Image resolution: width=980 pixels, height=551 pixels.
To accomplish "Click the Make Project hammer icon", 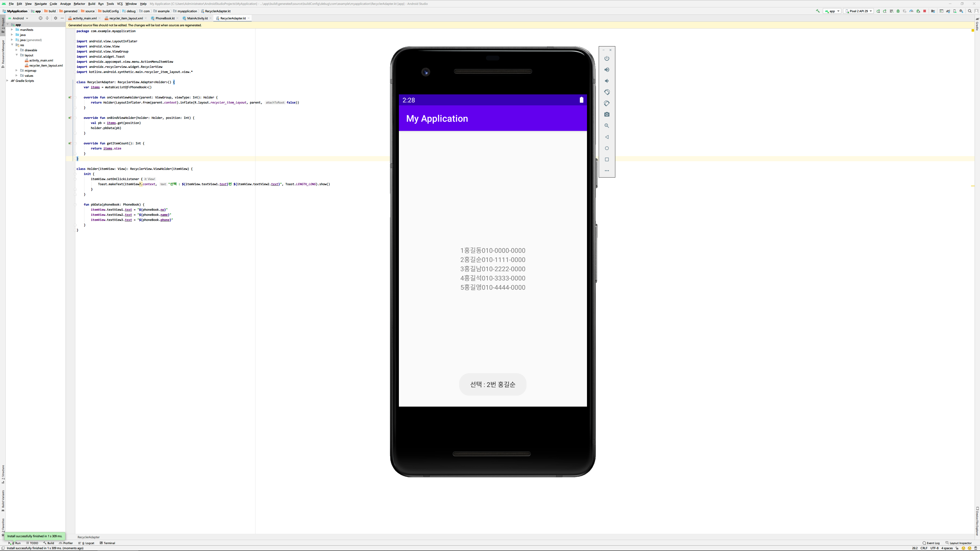I will point(818,11).
